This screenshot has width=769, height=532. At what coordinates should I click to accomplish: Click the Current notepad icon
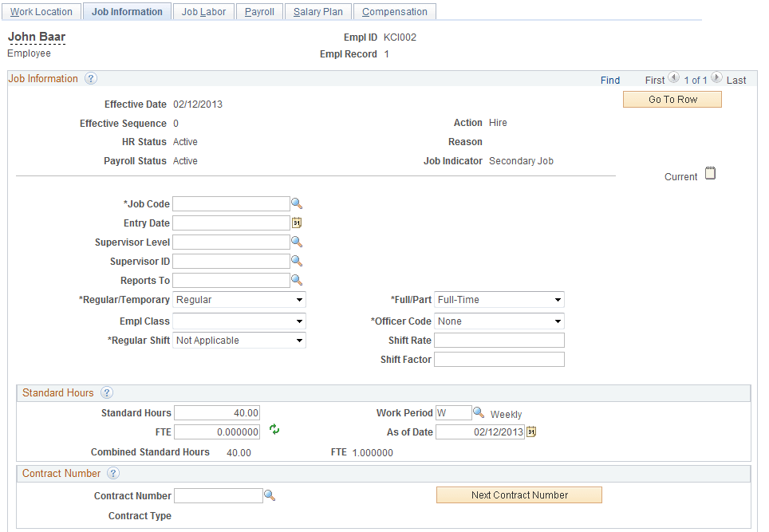[x=710, y=173]
